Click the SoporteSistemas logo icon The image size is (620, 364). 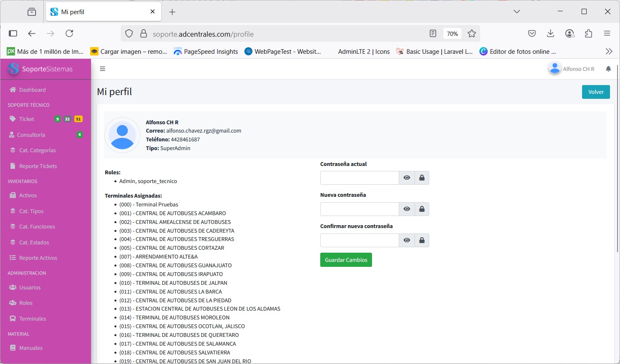(x=14, y=69)
